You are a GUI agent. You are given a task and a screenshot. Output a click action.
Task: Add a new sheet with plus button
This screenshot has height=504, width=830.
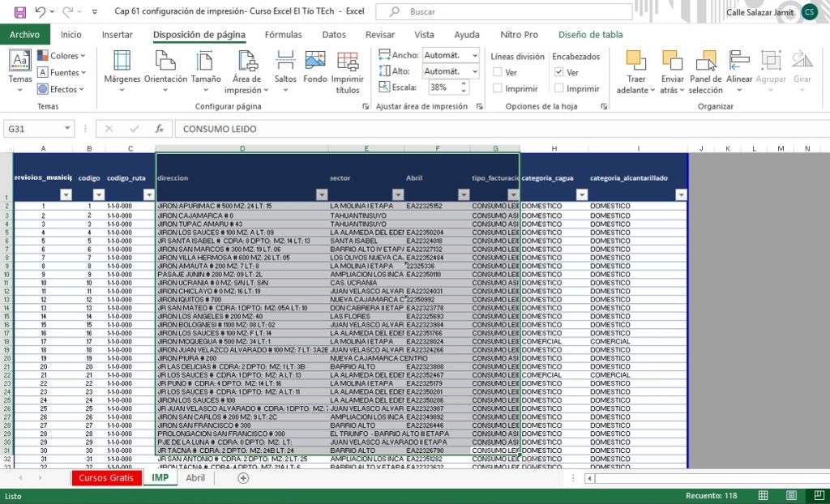[243, 478]
